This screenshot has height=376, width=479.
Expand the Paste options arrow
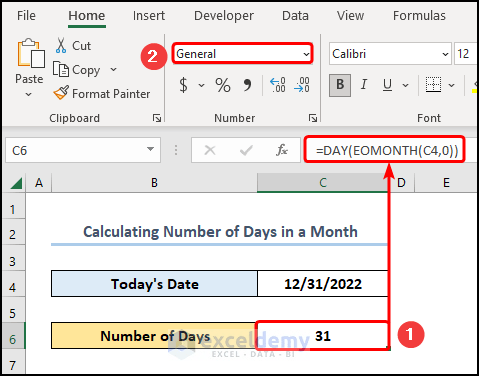pyautogui.click(x=29, y=95)
